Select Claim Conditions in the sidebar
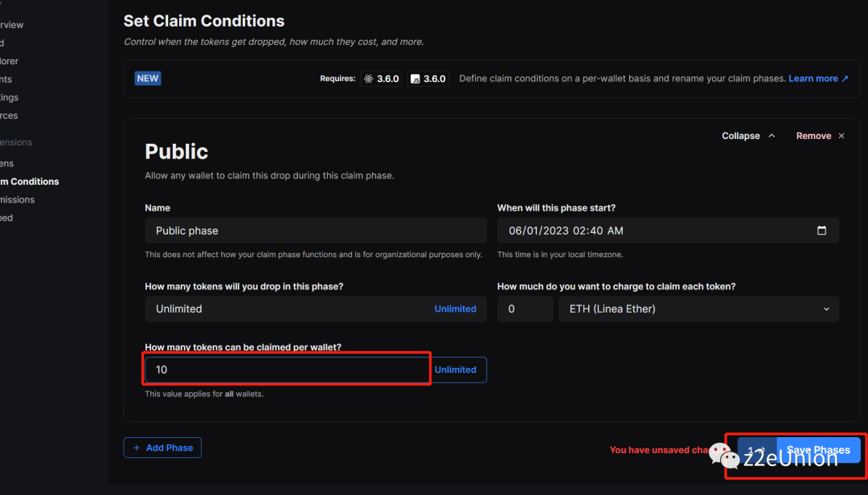 pos(29,182)
